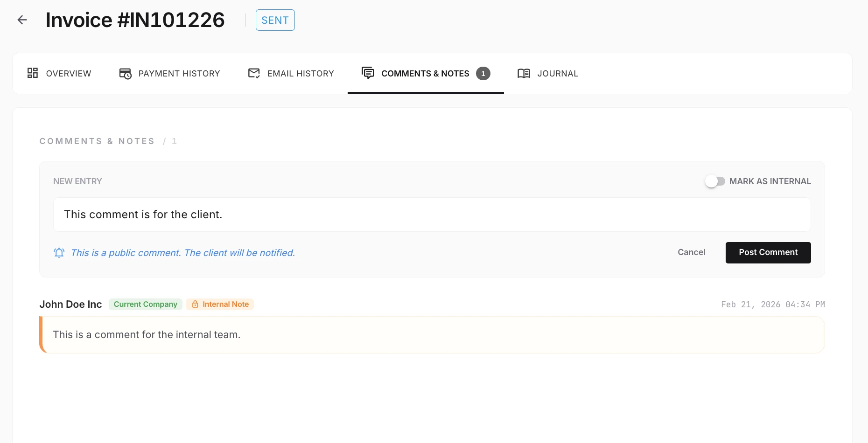Click the lock icon in the Internal Note badge
The height and width of the screenshot is (443, 868).
coord(195,304)
